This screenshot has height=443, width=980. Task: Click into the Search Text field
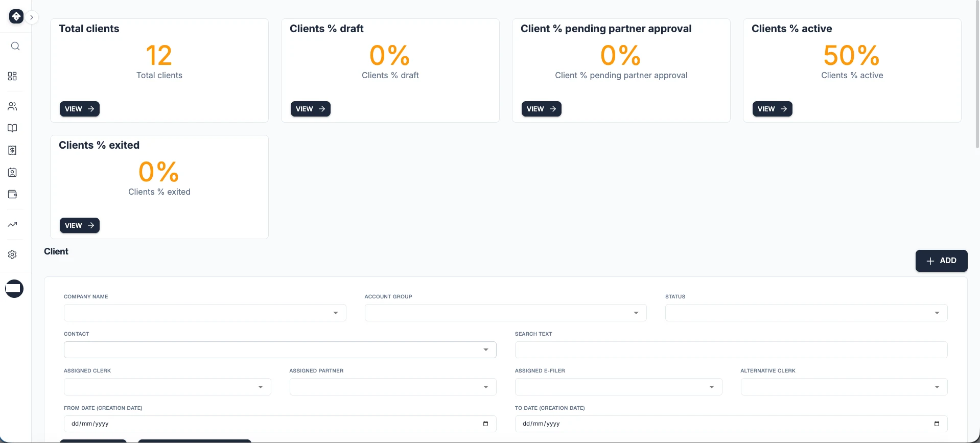731,350
